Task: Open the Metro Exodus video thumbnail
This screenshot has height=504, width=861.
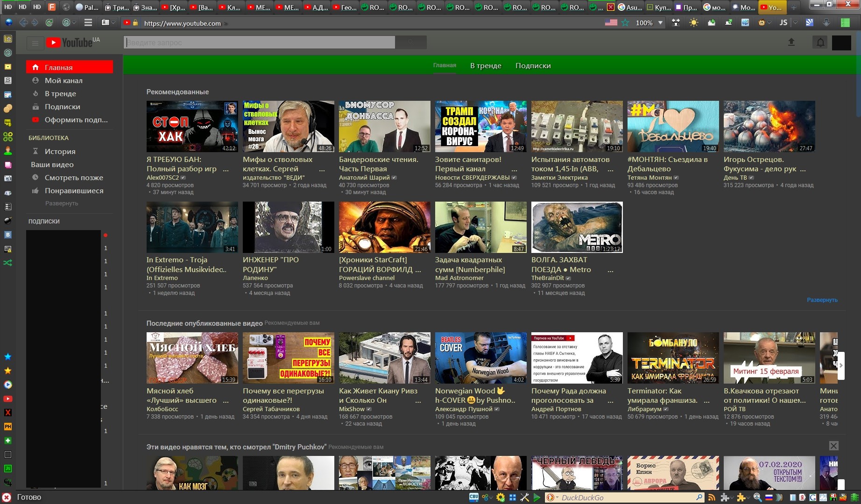Action: click(577, 227)
